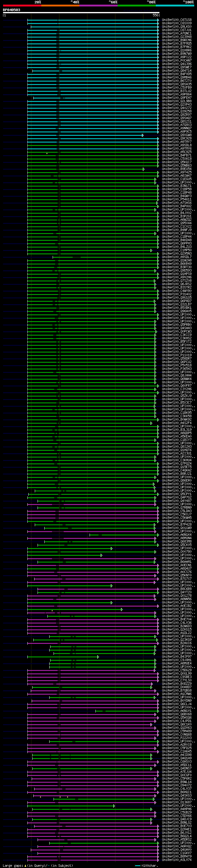Click the UniRef100_C7YLS0 label
This screenshot has width=197, height=868.
(177, 680)
